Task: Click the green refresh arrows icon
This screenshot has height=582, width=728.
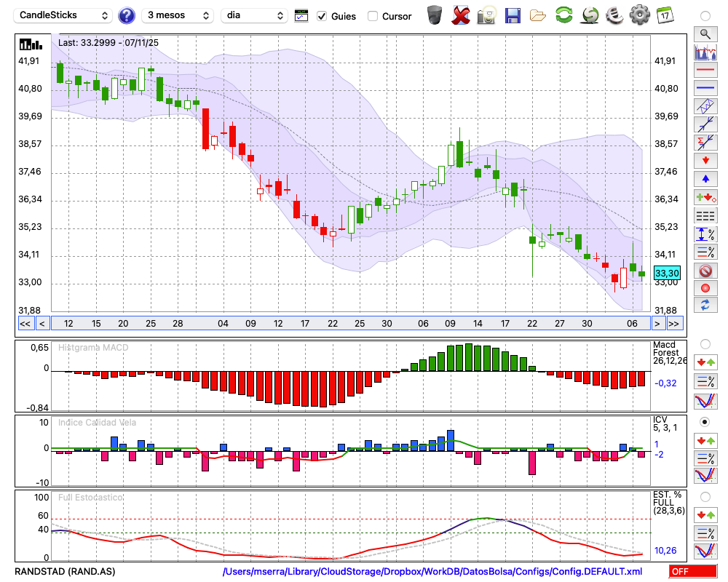Action: tap(563, 15)
